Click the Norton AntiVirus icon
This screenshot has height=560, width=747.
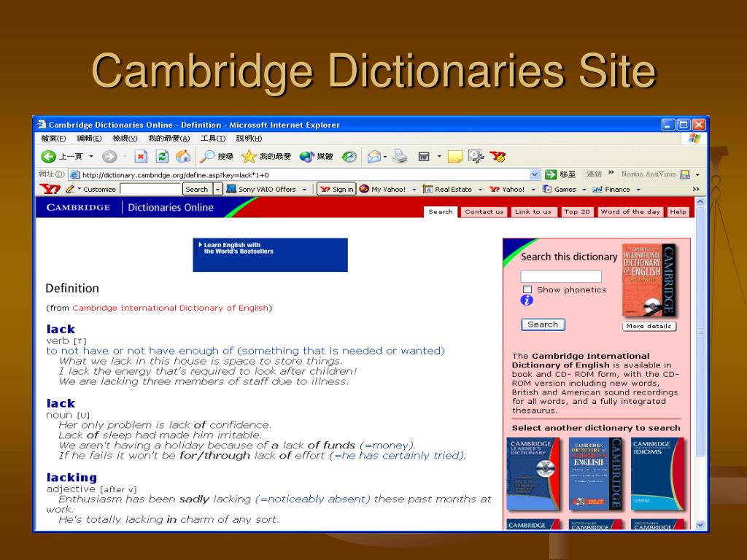(685, 174)
